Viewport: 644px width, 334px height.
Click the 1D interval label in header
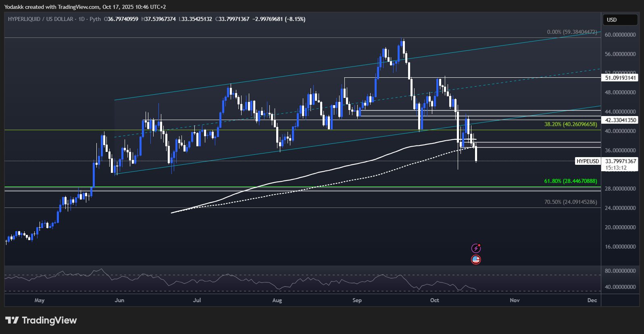pos(81,19)
